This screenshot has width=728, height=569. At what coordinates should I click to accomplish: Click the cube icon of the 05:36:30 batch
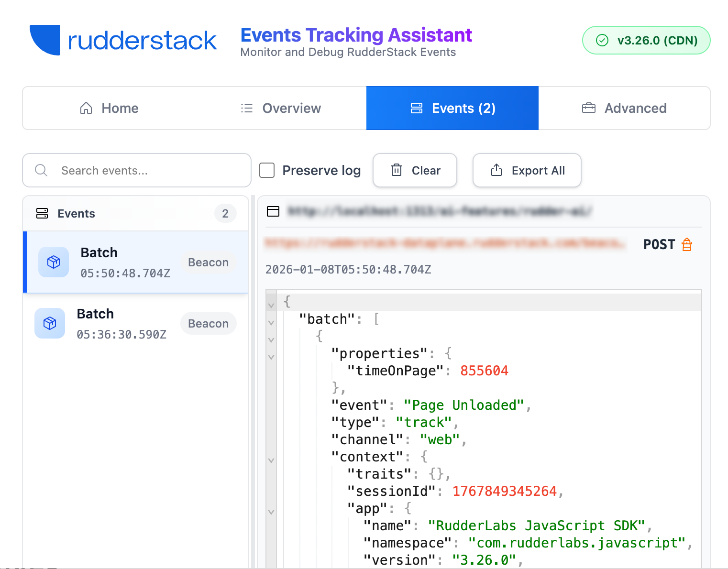click(x=50, y=323)
